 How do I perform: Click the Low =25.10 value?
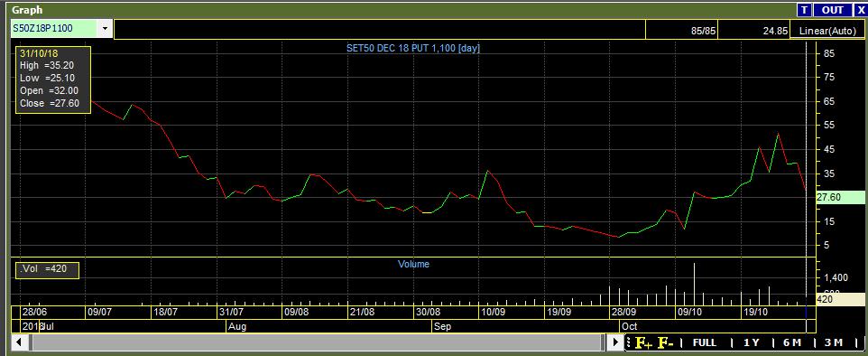(48, 79)
